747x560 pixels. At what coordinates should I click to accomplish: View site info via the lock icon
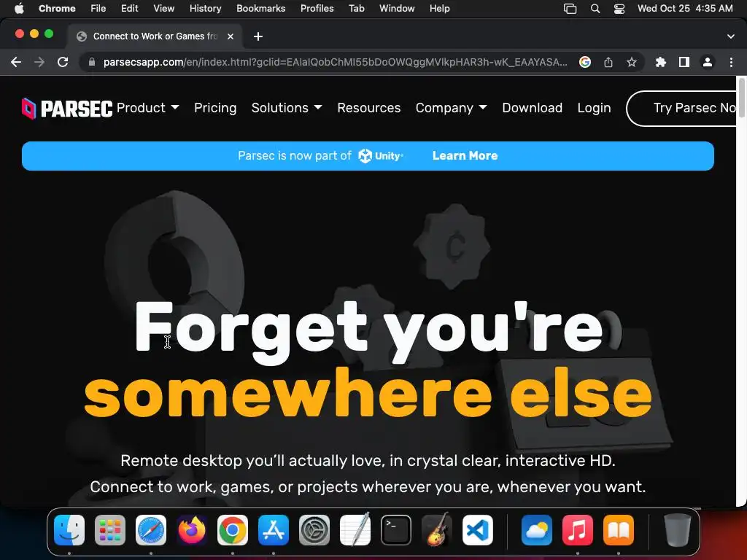92,62
